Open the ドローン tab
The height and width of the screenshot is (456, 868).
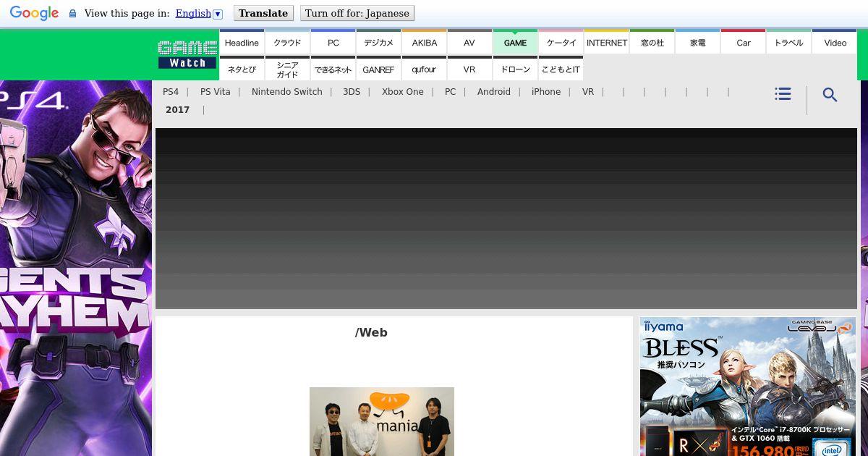click(x=515, y=68)
